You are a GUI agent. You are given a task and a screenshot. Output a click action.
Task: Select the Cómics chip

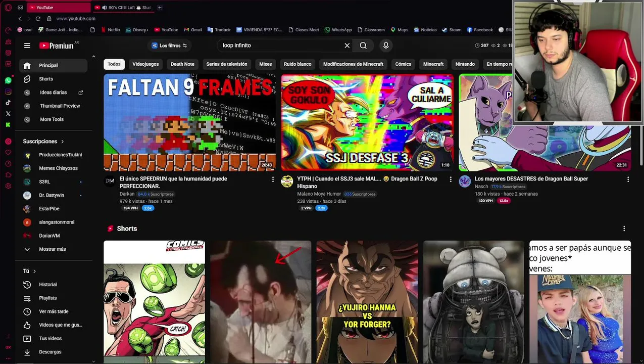pos(403,64)
